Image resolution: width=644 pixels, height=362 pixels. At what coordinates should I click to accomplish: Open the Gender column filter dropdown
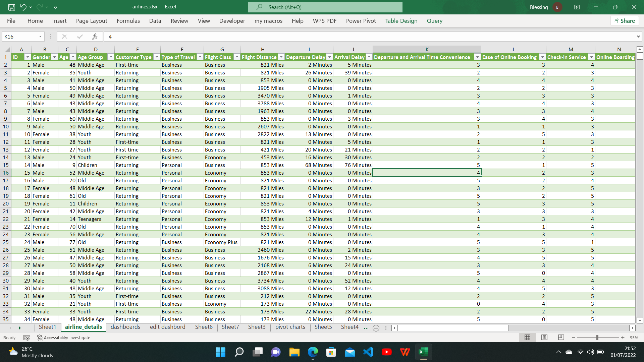(x=54, y=57)
